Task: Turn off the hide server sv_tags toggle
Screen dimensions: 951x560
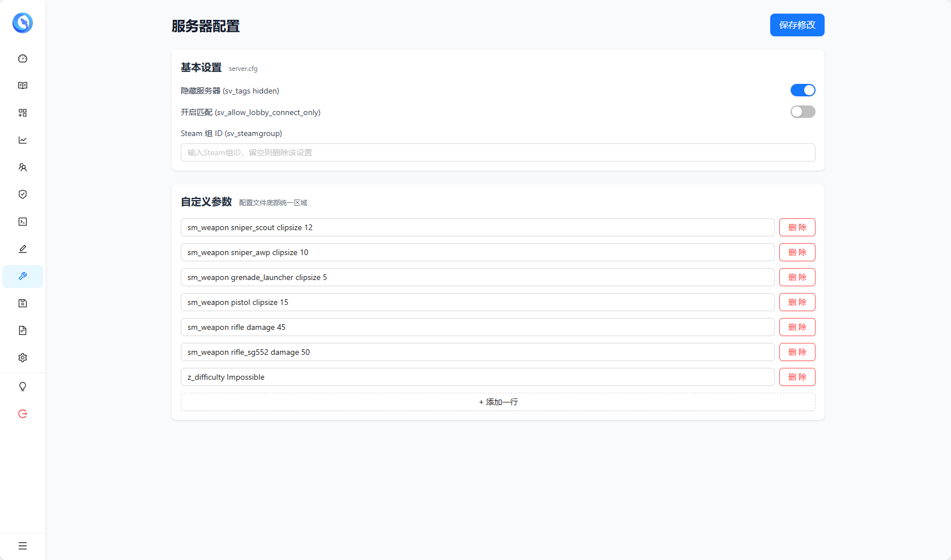Action: point(803,90)
